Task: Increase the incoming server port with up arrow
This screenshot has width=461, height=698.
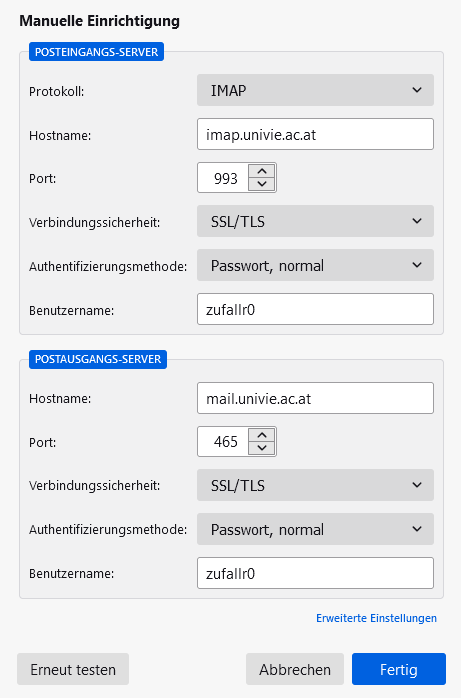Action: [262, 171]
